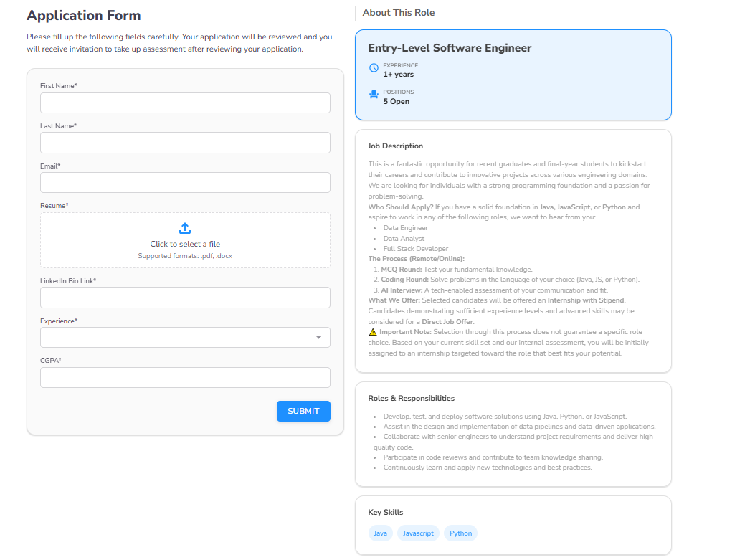This screenshot has height=560, width=755.
Task: Click into the First Name field
Action: (185, 103)
